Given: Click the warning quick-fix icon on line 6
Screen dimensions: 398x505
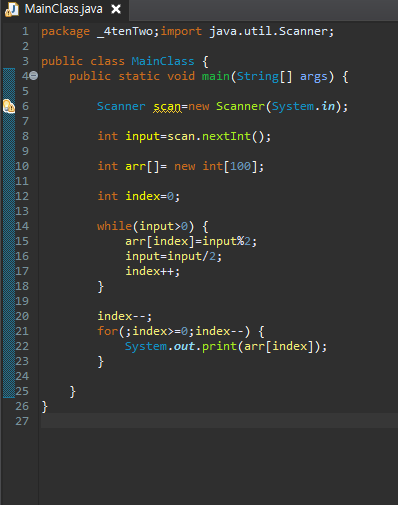Looking at the screenshot, I should pos(9,106).
